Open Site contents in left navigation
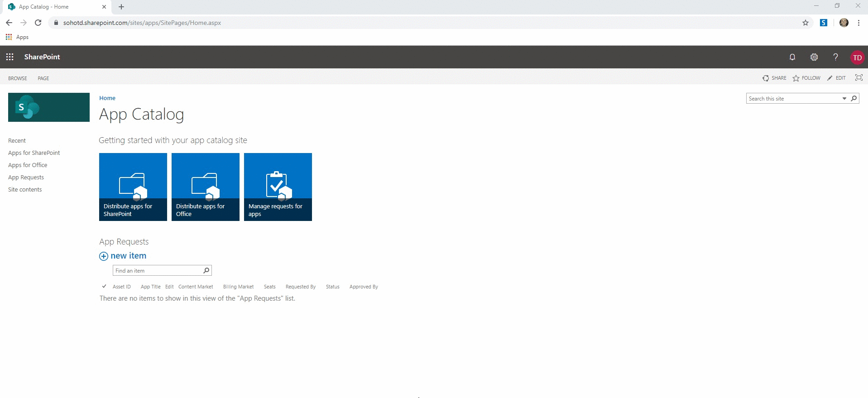This screenshot has height=398, width=868. pos(25,189)
